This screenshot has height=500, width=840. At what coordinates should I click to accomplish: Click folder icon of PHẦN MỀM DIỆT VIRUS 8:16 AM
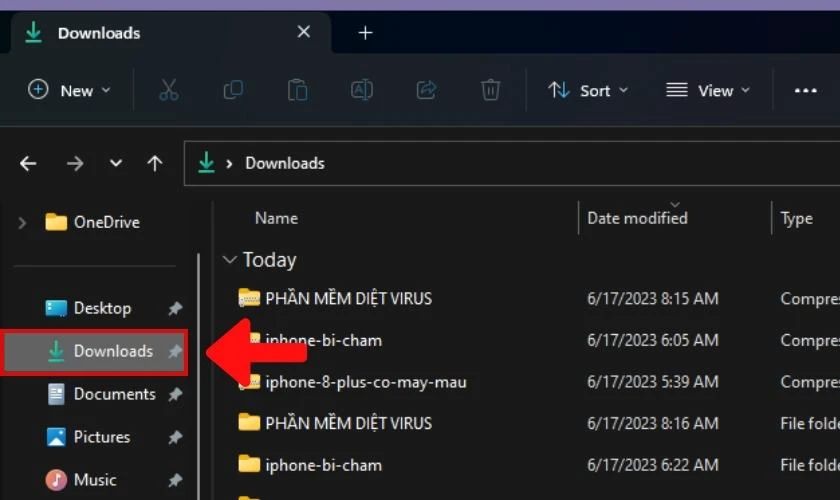click(x=249, y=423)
